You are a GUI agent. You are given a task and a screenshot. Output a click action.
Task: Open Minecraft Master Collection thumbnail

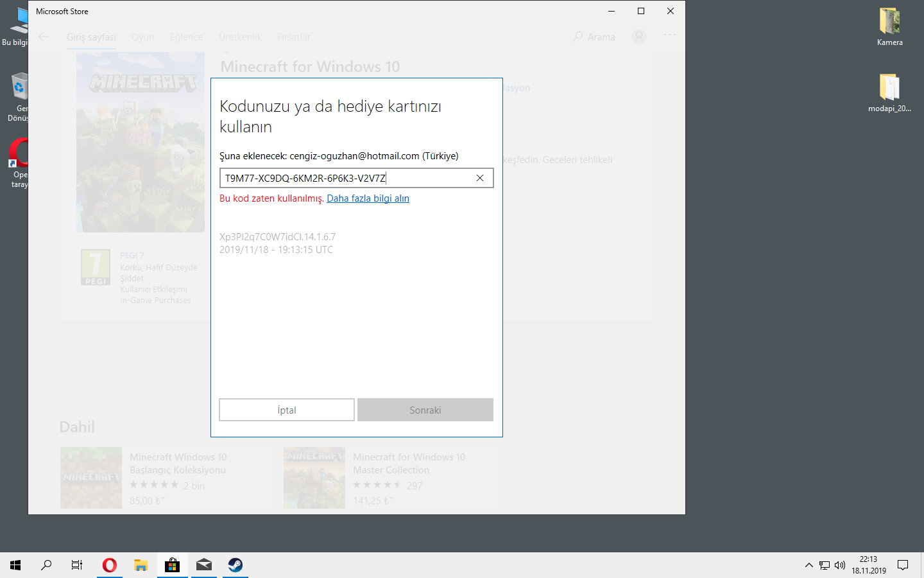[314, 478]
